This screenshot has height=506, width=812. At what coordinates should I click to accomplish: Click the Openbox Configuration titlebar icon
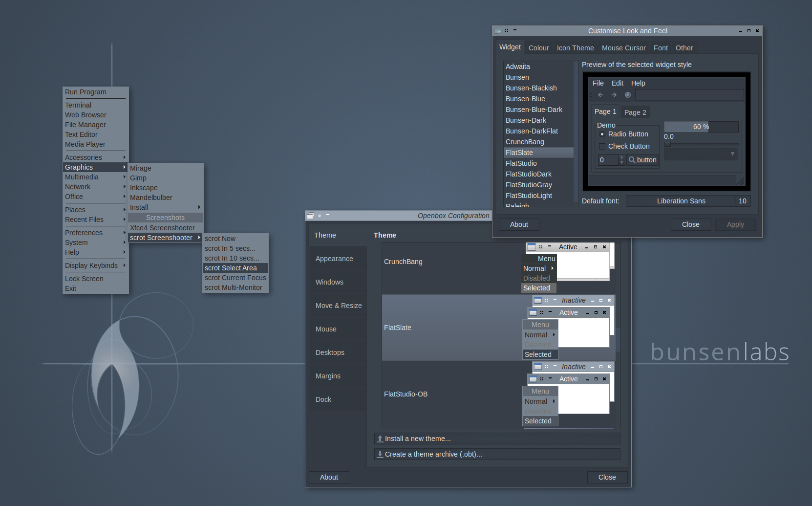(311, 215)
